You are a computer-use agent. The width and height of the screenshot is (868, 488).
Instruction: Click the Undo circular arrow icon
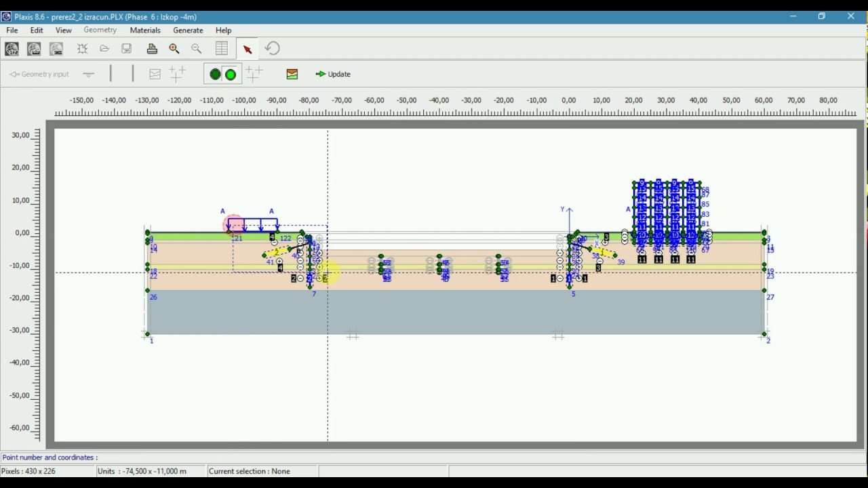click(x=272, y=48)
